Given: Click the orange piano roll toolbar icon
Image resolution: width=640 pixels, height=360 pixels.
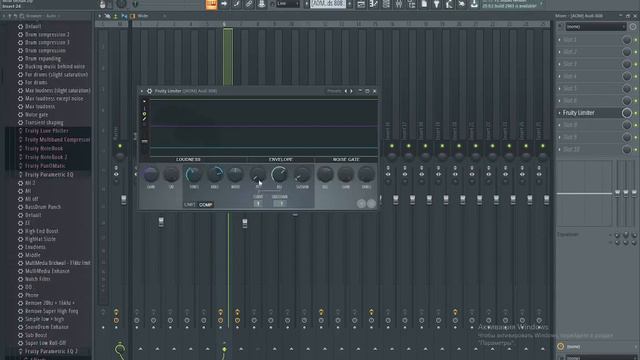Looking at the screenshot, I should click(211, 4).
